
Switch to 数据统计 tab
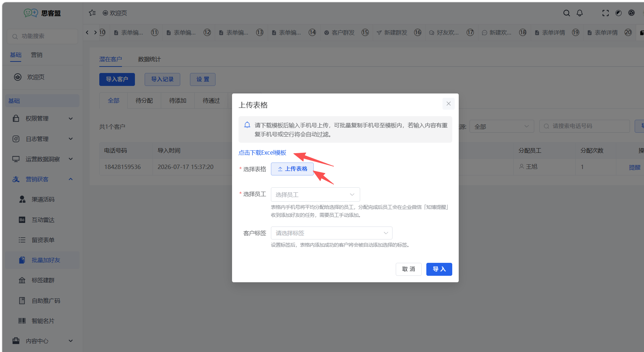click(149, 59)
